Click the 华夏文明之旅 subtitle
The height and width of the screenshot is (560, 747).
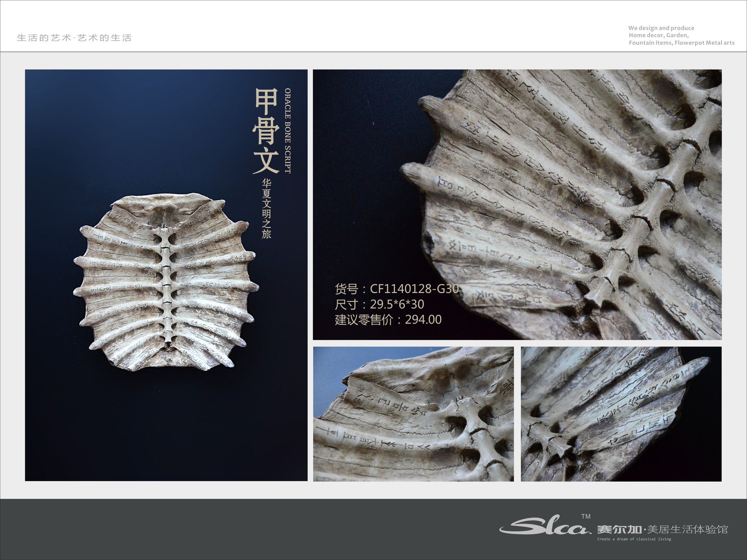[267, 209]
